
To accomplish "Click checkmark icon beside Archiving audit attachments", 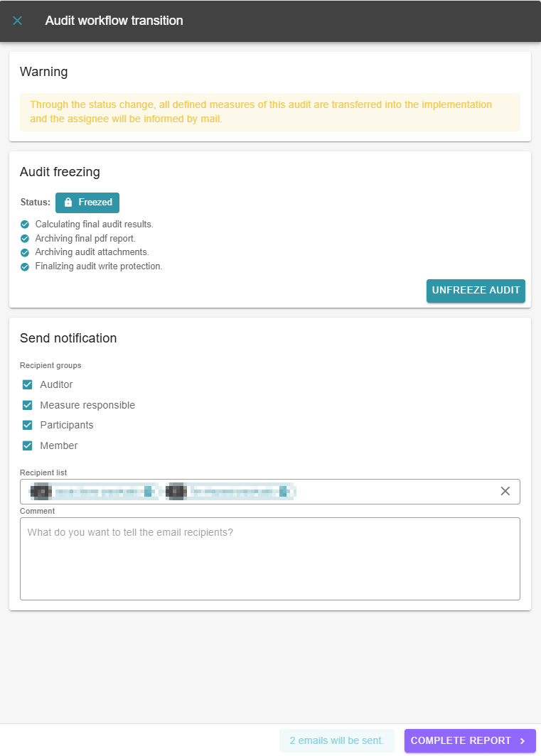I will pyautogui.click(x=25, y=252).
